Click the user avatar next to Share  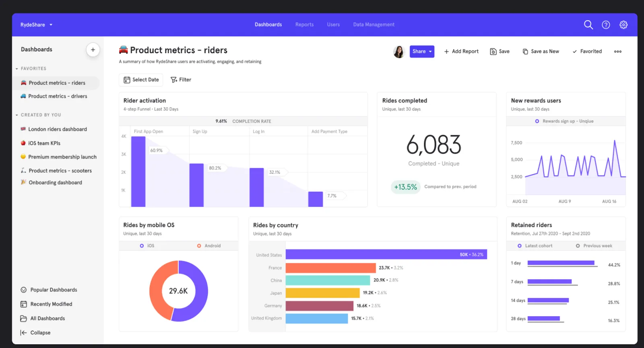399,51
